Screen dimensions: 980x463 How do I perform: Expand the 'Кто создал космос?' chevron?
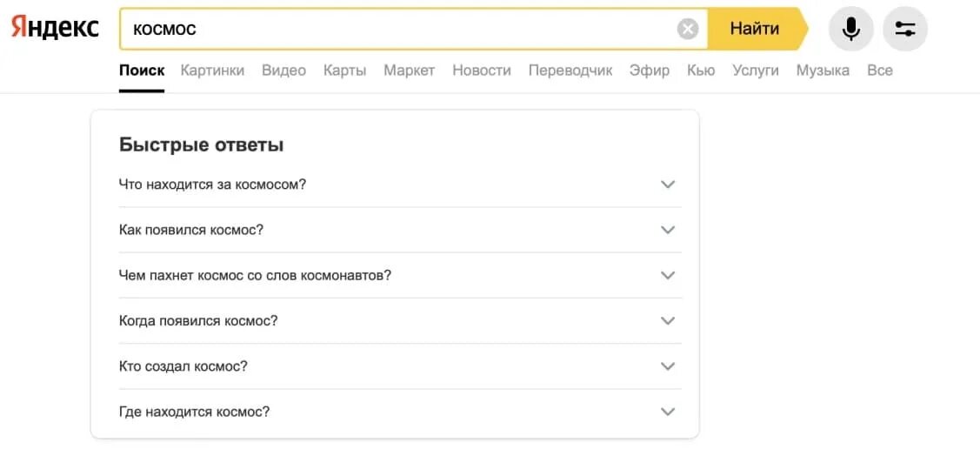[668, 366]
